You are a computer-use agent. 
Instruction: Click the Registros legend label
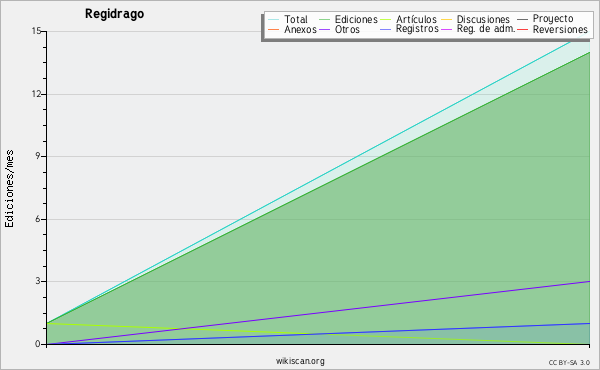pyautogui.click(x=417, y=29)
